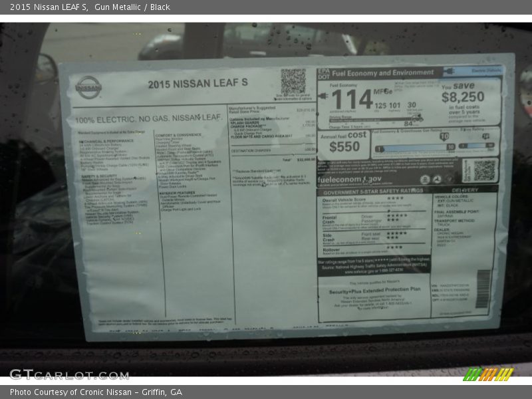This screenshot has width=532, height=399.
Task: Click the Security+Plus Extended Protection Plan text
Action: 375,290
